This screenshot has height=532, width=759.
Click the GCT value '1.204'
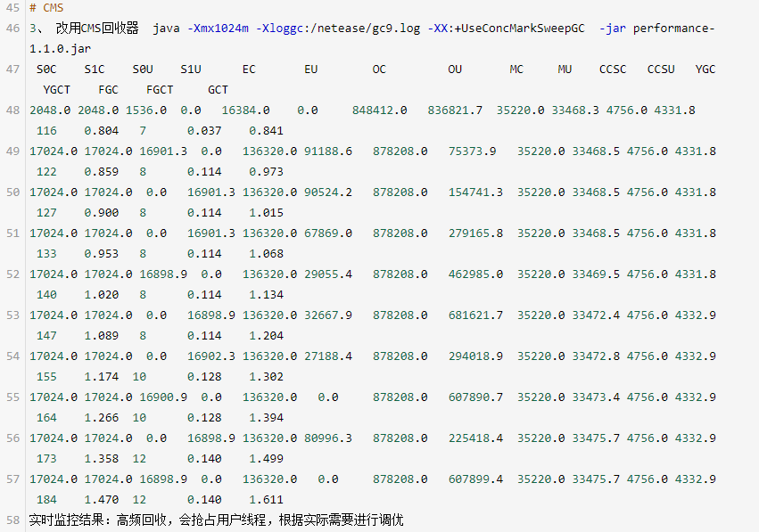267,336
